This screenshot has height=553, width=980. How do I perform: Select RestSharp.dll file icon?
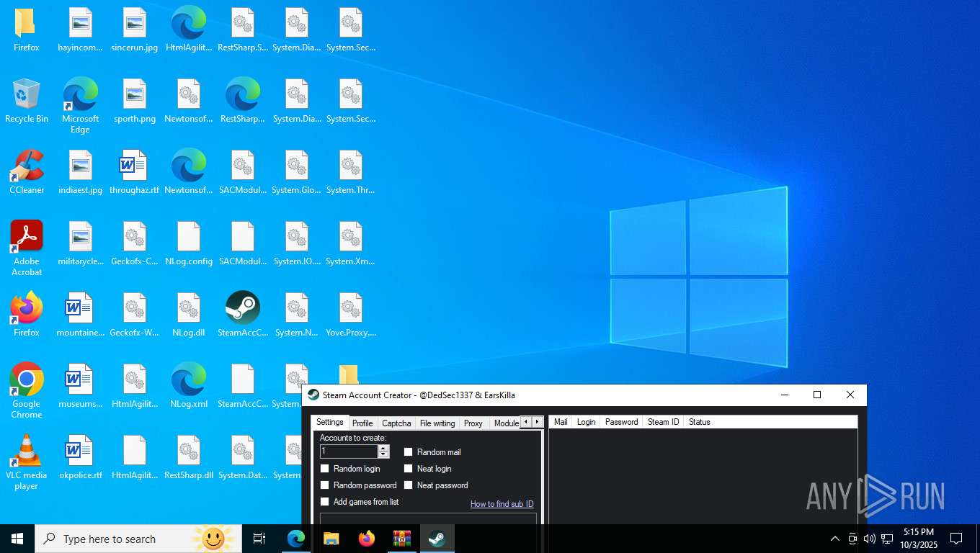click(x=189, y=458)
